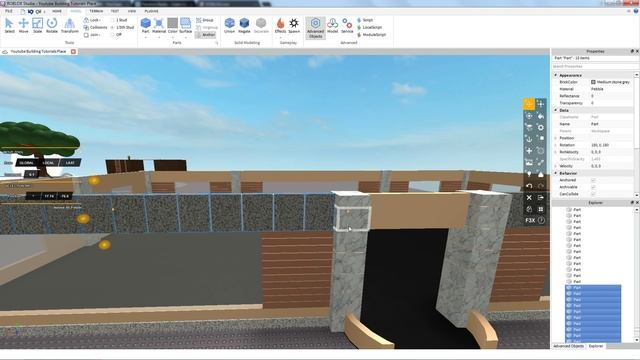Screen dimensions: 640x360
Task: Open the Color tool in Parts group
Action: click(172, 26)
